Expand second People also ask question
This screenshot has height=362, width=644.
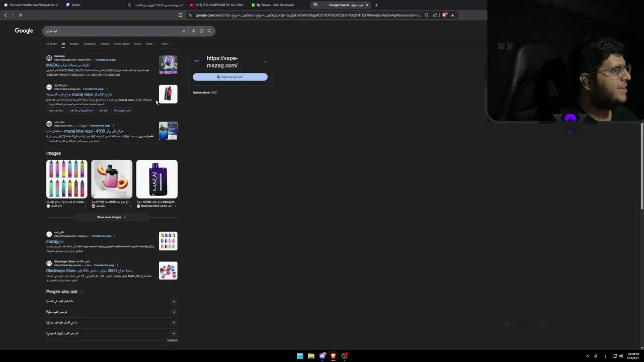point(111,312)
